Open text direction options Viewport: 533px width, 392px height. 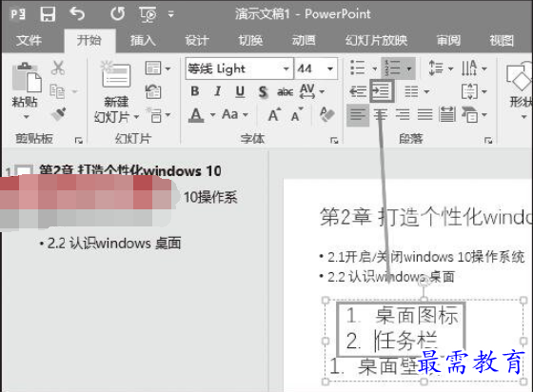click(x=474, y=68)
